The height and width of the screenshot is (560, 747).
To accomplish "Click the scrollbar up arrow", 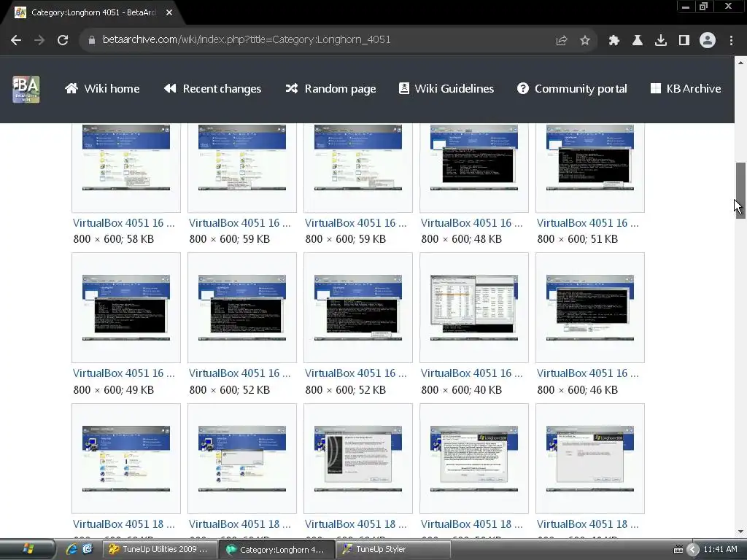I will tap(740, 63).
